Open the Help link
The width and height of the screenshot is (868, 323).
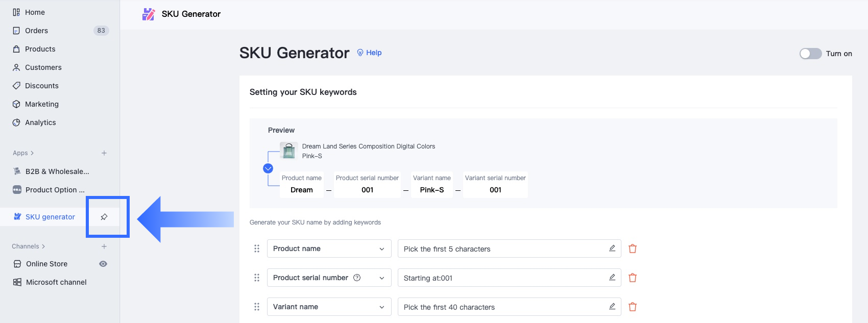pyautogui.click(x=369, y=53)
